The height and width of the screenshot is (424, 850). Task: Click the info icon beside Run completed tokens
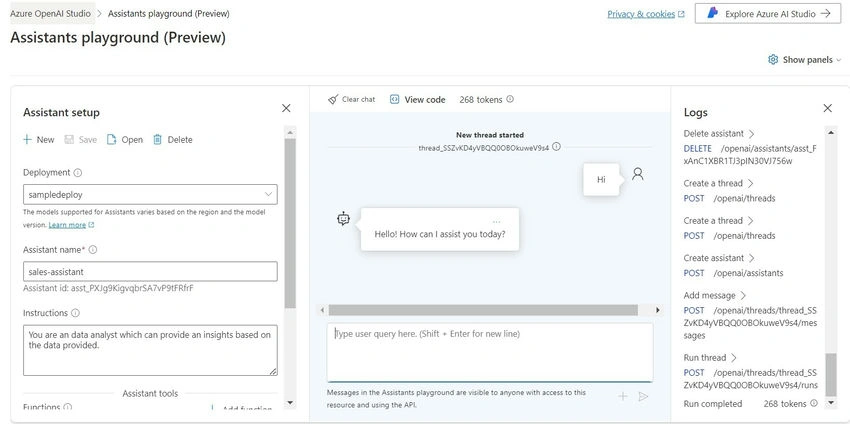(x=814, y=403)
